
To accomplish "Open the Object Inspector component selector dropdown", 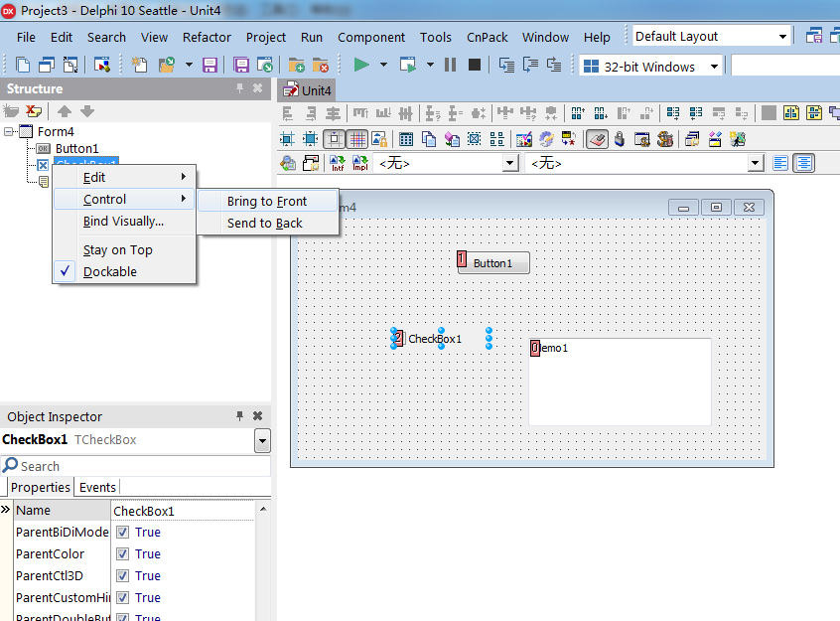I will click(262, 441).
